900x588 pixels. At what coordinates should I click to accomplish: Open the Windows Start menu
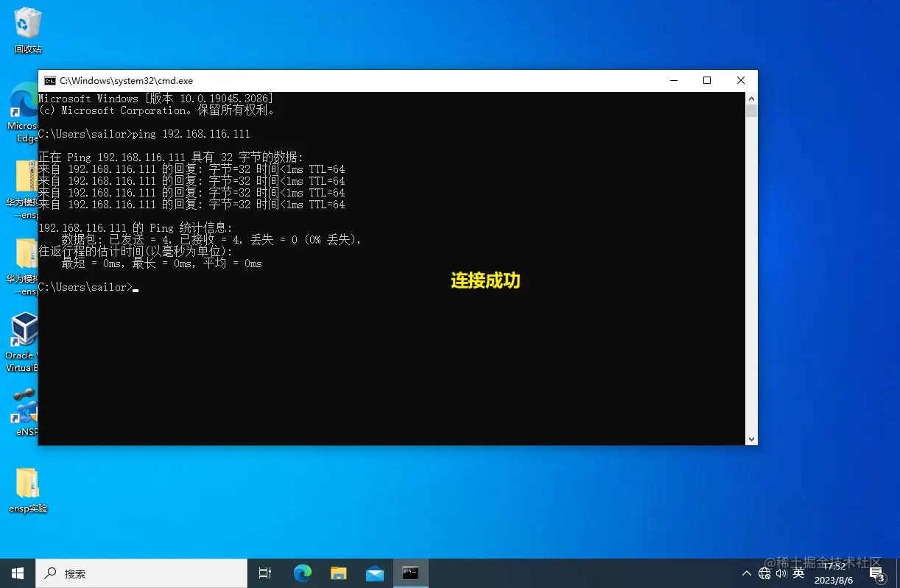(x=18, y=573)
